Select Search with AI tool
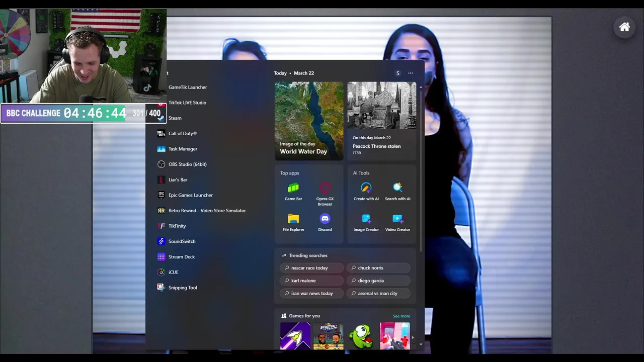Image resolution: width=644 pixels, height=362 pixels. pyautogui.click(x=397, y=192)
